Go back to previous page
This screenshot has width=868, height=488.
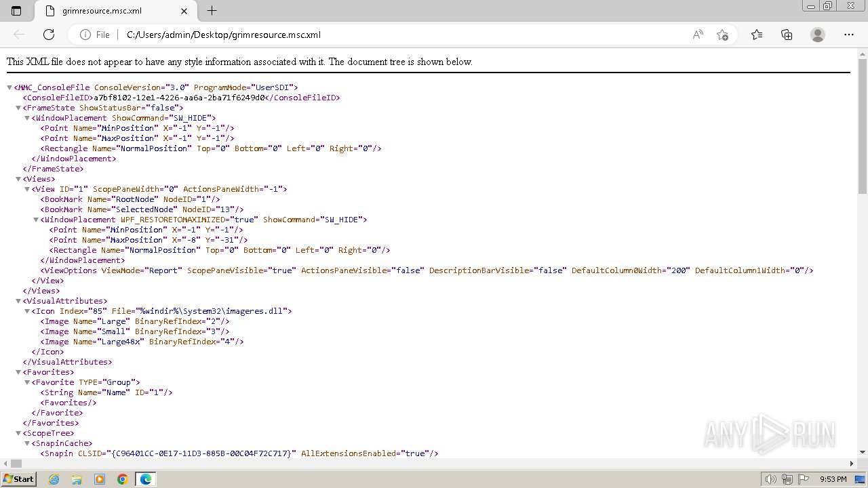point(19,35)
